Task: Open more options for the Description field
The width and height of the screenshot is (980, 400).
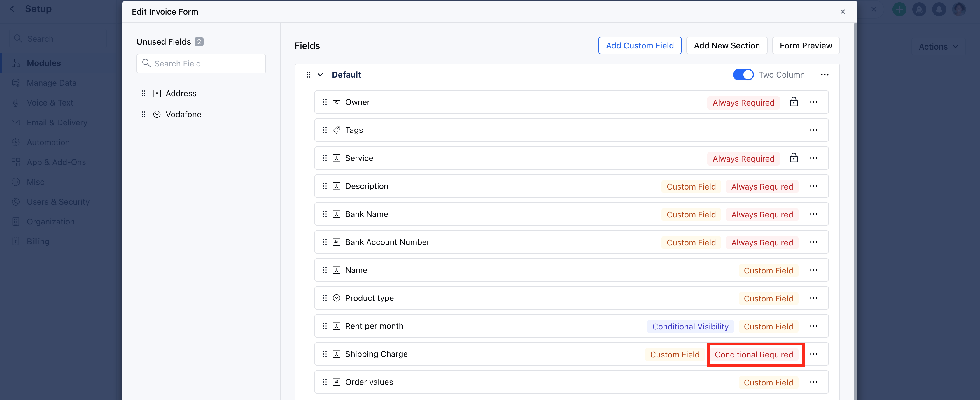Action: pos(813,186)
